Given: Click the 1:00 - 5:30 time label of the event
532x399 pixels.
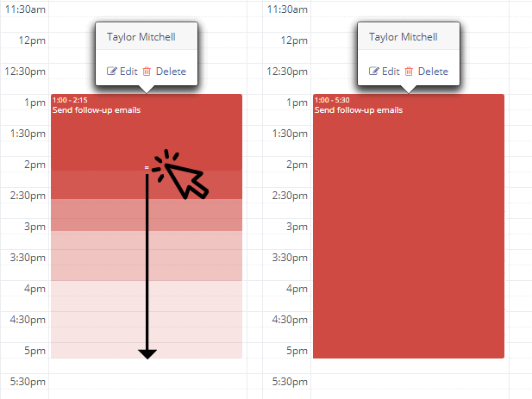Looking at the screenshot, I should coord(332,100).
